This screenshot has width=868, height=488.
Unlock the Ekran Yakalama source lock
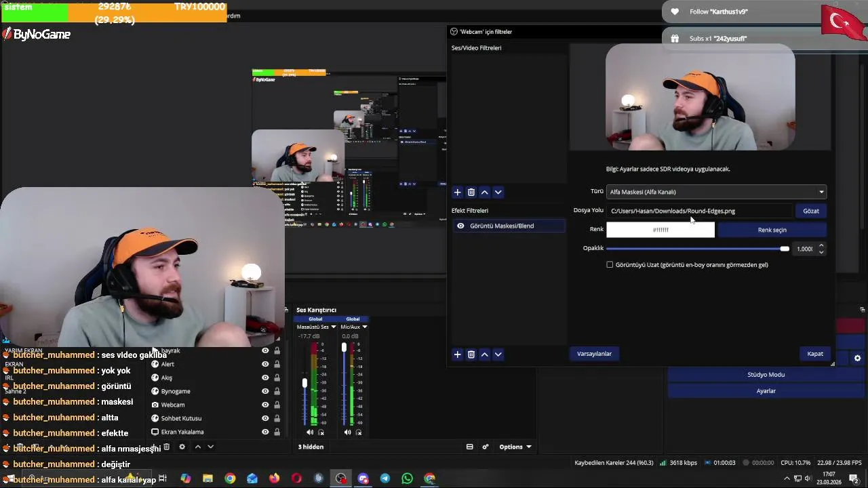[277, 432]
